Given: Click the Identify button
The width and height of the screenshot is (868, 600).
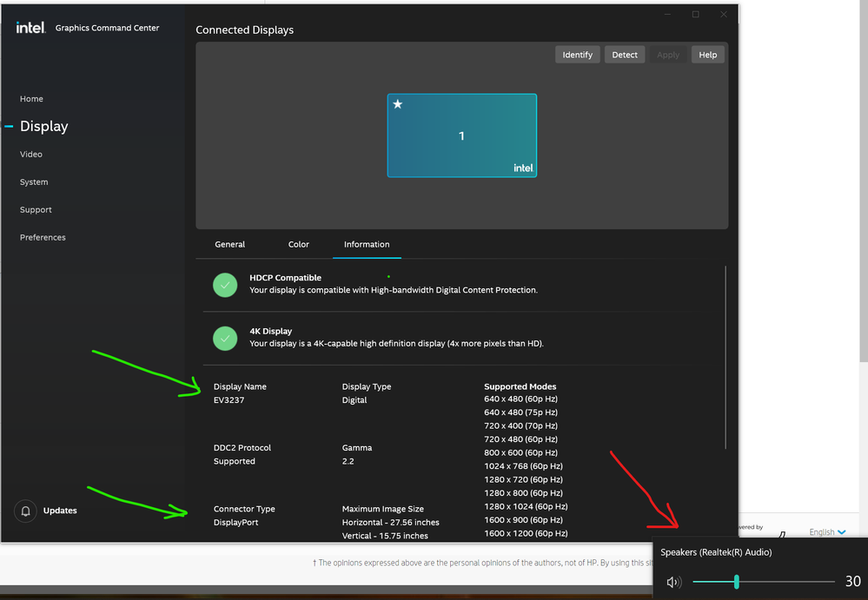Looking at the screenshot, I should coord(578,55).
